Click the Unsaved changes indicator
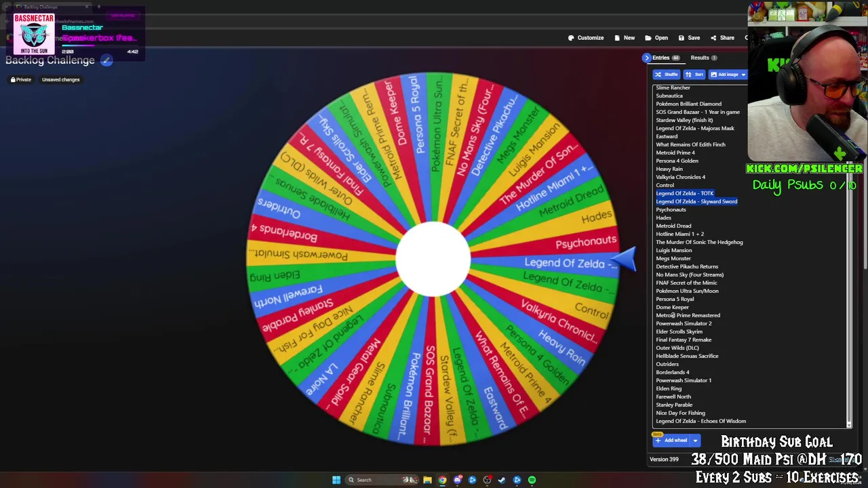 click(60, 80)
